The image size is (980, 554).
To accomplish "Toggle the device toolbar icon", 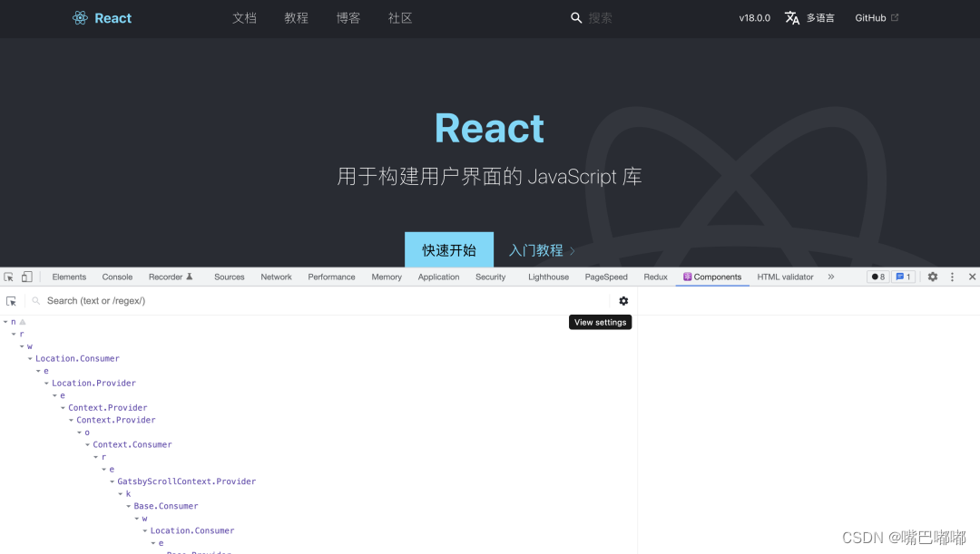I will 27,277.
